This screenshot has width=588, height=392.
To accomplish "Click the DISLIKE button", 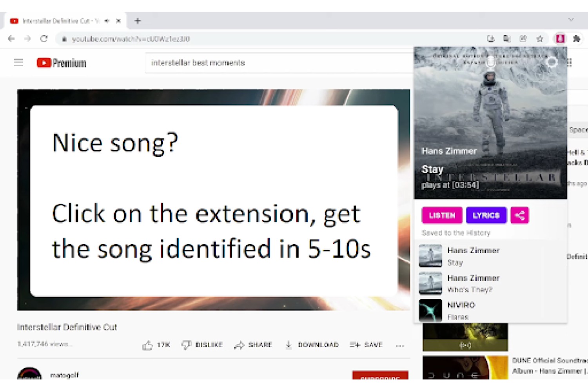I will 202,345.
